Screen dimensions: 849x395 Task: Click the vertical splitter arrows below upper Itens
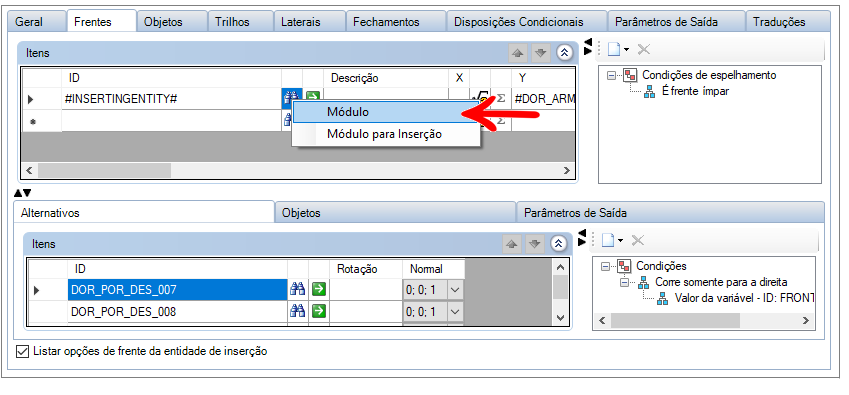[x=22, y=193]
